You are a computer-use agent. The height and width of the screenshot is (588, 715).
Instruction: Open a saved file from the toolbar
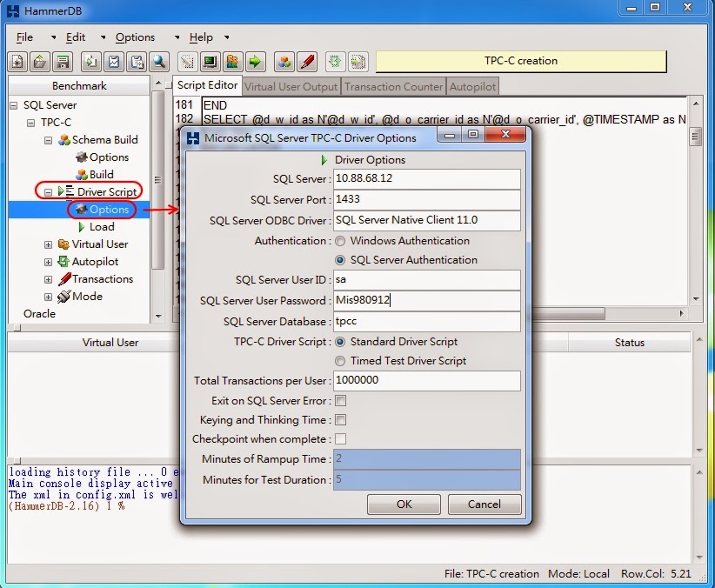[39, 61]
